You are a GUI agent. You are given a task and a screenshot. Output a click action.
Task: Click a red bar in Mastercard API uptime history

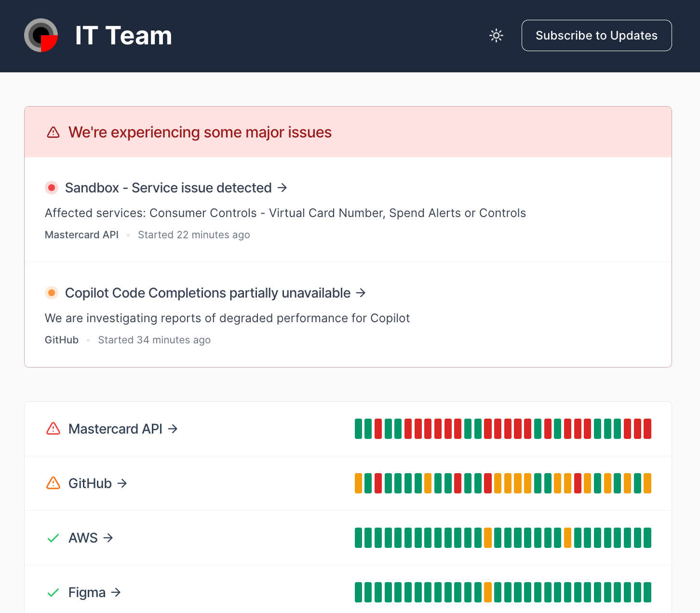[379, 429]
